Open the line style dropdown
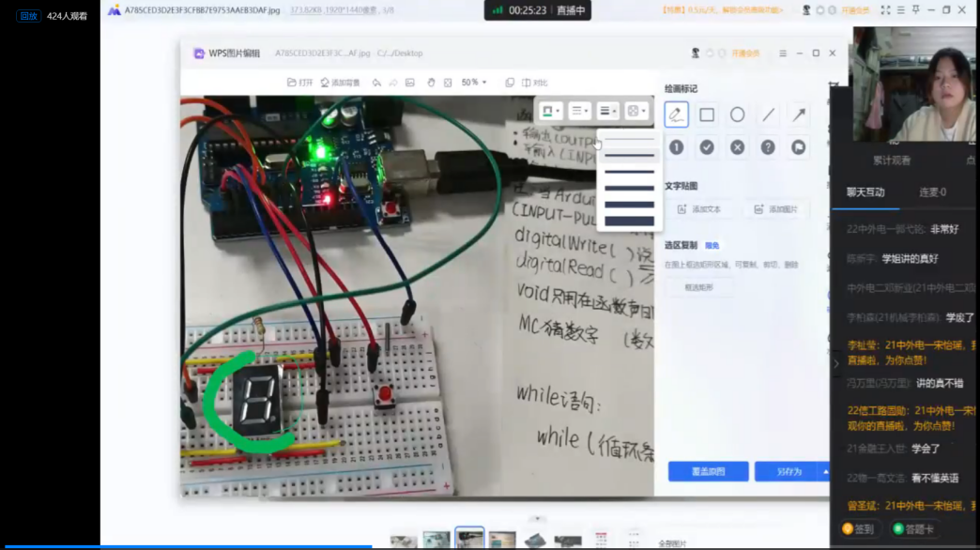980x550 pixels. coord(579,112)
